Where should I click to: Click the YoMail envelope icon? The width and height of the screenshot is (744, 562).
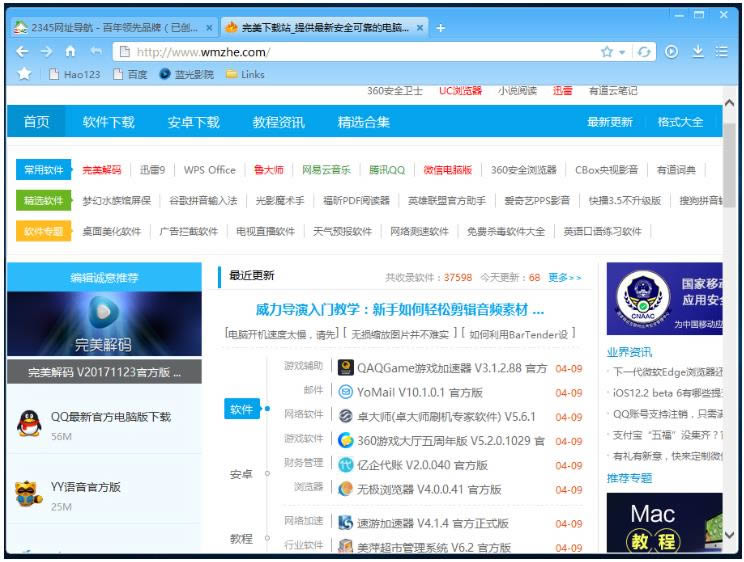click(x=346, y=392)
